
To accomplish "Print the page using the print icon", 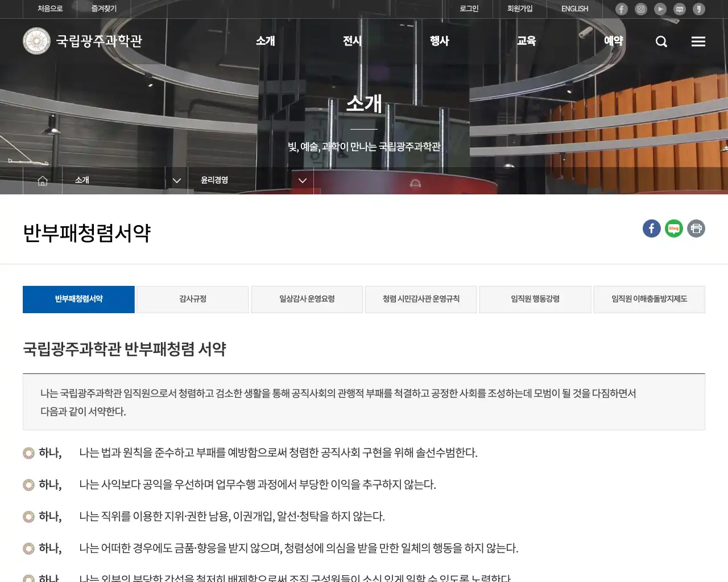I will [x=696, y=228].
